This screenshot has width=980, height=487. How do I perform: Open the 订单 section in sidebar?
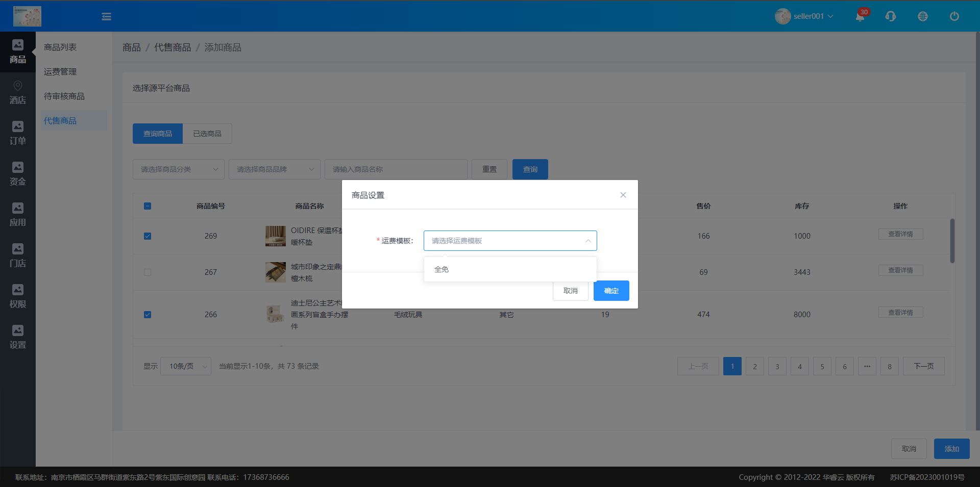click(x=18, y=133)
